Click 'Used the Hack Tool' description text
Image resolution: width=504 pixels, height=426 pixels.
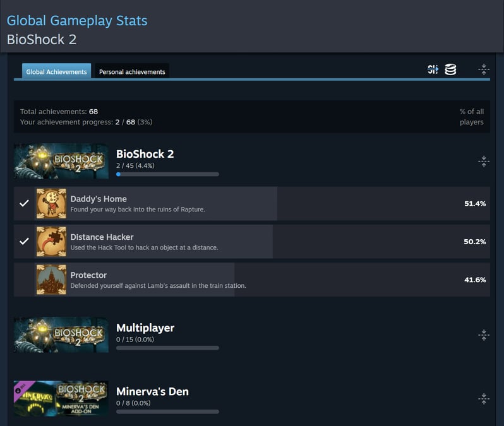coord(145,247)
